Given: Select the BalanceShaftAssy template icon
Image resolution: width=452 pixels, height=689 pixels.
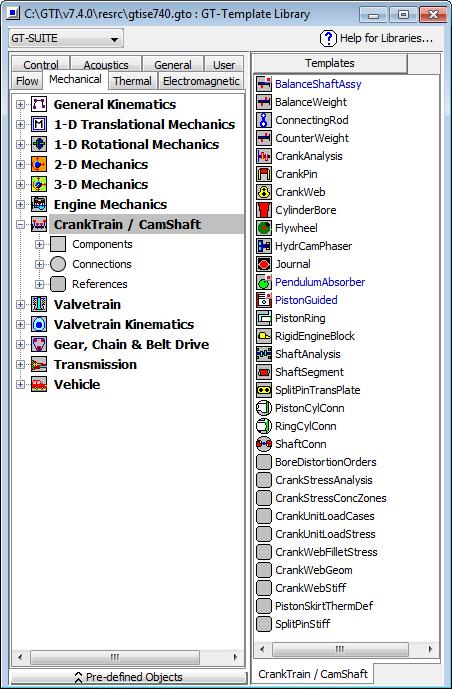Looking at the screenshot, I should click(264, 84).
